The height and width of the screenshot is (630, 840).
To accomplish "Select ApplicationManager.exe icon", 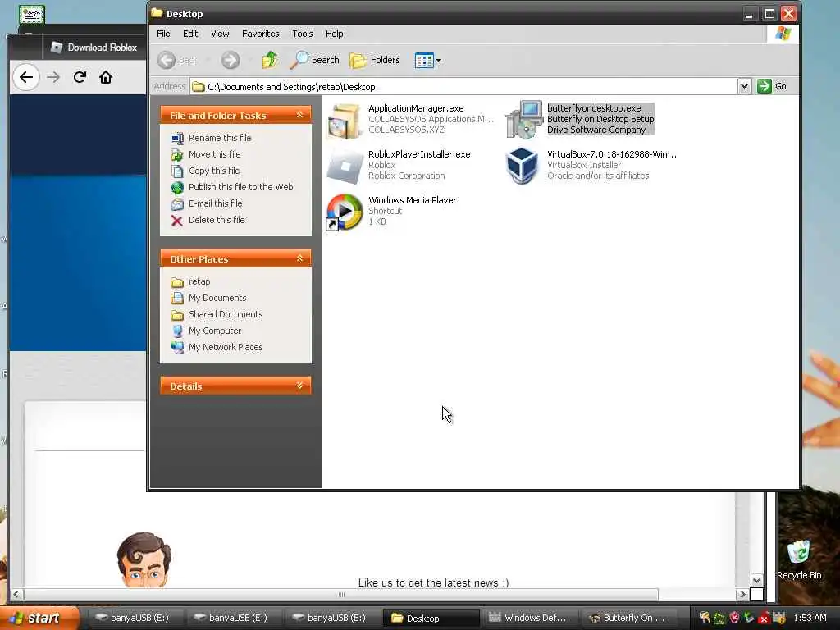I will (344, 121).
